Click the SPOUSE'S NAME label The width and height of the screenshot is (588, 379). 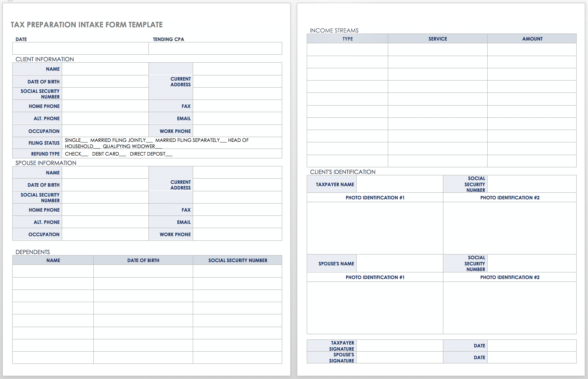(x=336, y=264)
